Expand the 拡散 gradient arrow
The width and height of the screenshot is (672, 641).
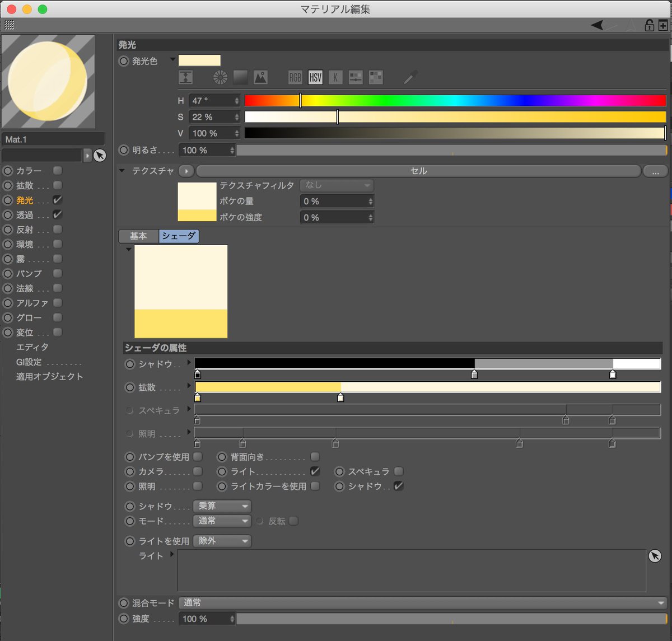pos(189,386)
